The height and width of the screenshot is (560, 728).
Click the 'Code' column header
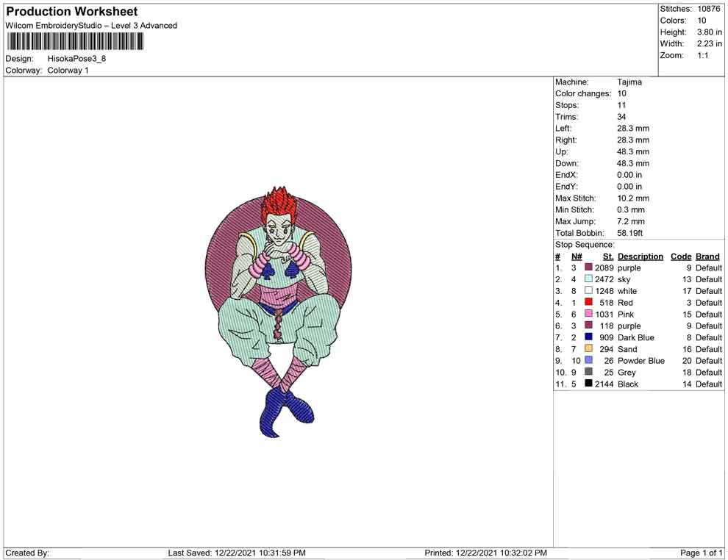point(681,256)
